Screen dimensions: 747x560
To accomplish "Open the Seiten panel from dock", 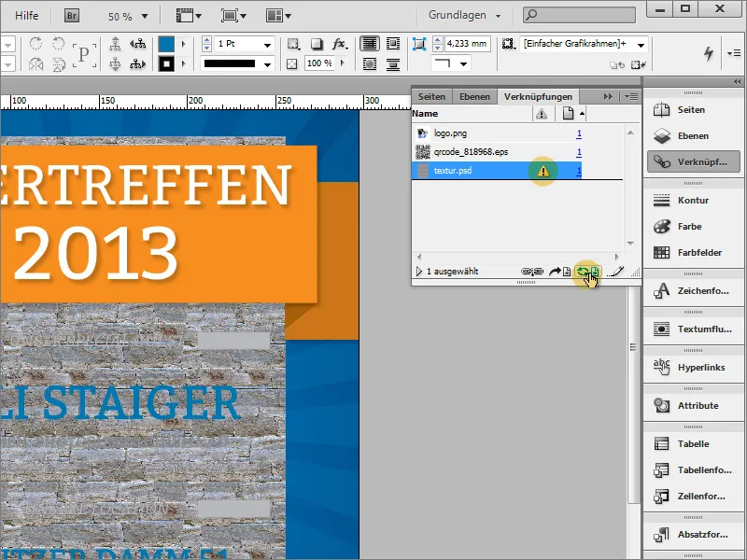I will [x=693, y=110].
